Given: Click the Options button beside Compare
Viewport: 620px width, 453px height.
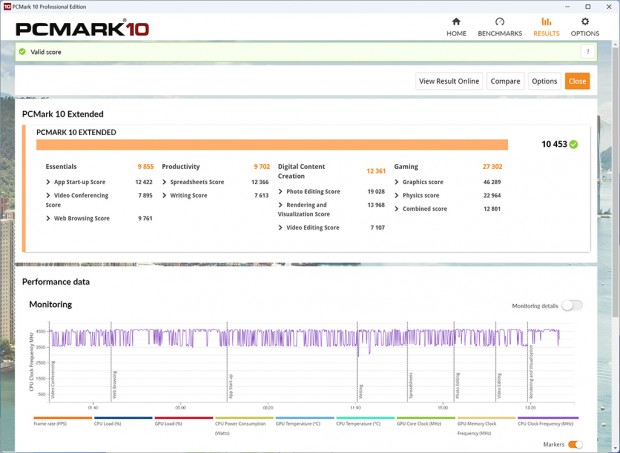Looking at the screenshot, I should point(544,81).
